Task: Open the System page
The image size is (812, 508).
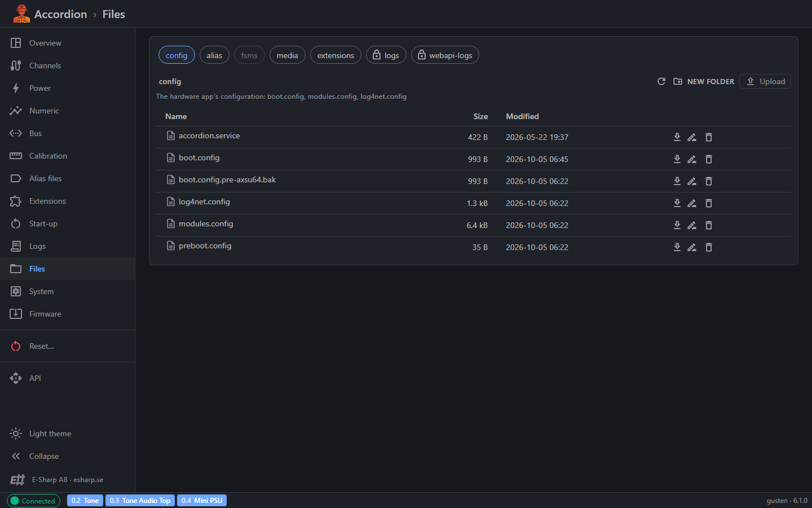Action: coord(68,291)
